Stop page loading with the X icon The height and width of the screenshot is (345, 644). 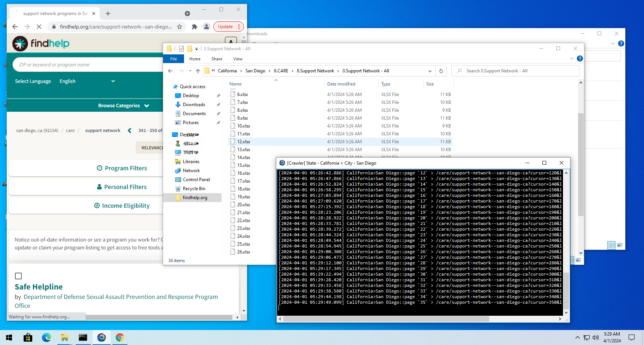39,27
